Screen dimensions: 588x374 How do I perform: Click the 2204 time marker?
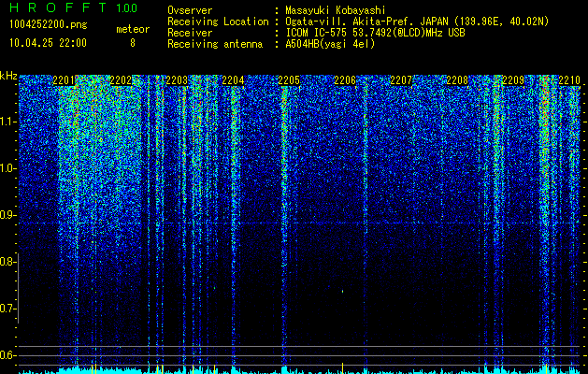233,80
